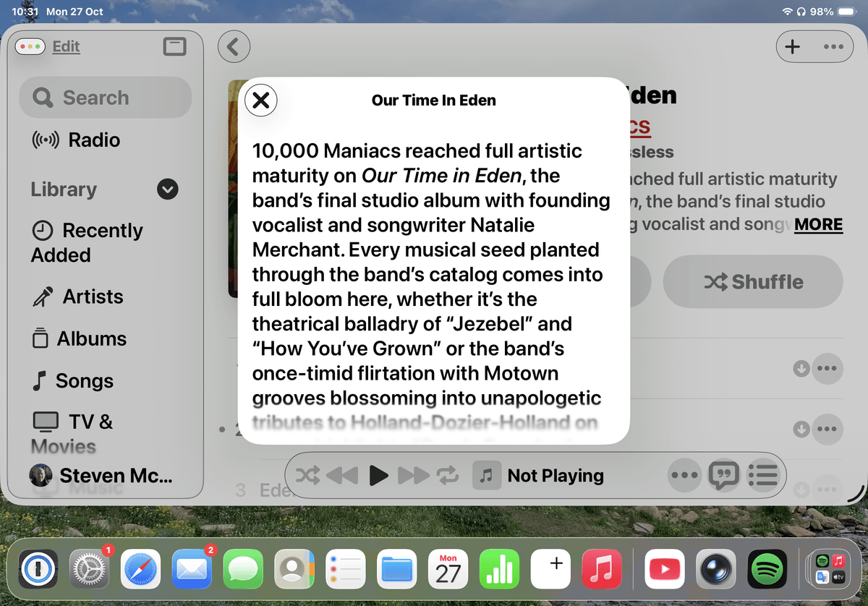The image size is (868, 606).
Task: Open the player's more options ellipsis
Action: coord(684,475)
